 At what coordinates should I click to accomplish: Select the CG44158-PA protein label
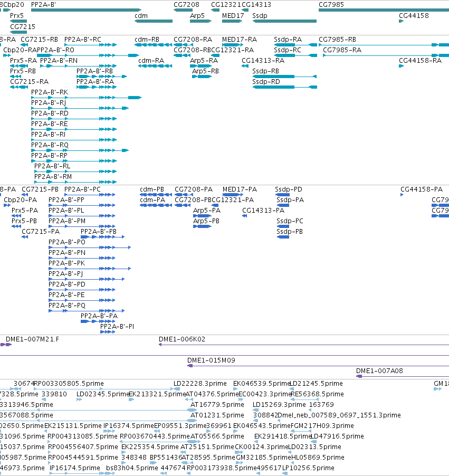coord(422,189)
